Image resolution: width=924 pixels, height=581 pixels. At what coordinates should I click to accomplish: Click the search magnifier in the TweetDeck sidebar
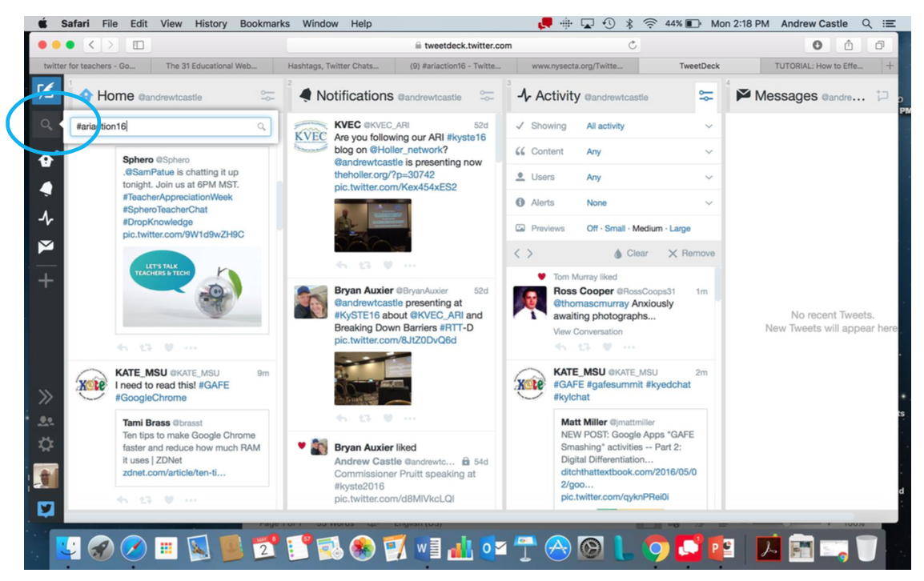(x=46, y=125)
